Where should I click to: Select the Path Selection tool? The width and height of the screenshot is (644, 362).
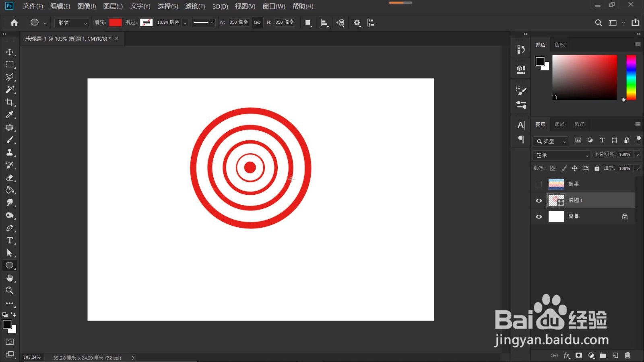click(10, 253)
